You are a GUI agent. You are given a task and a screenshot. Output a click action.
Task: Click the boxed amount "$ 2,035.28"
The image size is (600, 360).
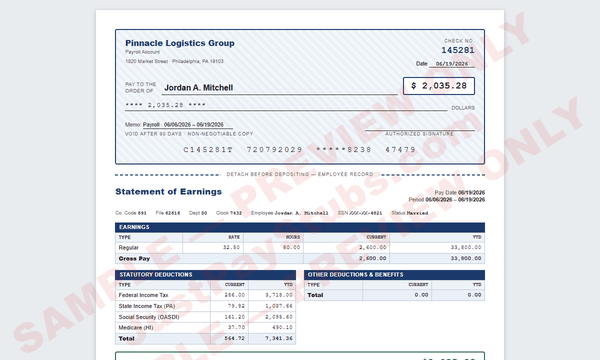439,86
